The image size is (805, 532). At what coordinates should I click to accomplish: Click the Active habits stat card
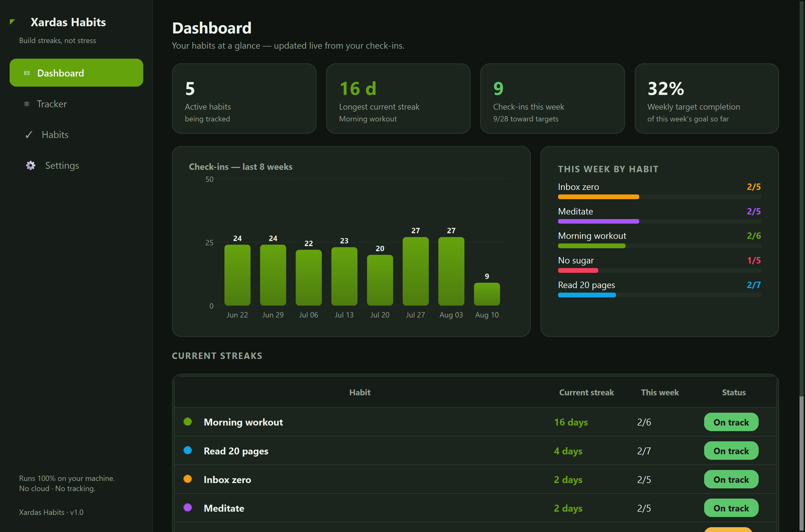244,98
